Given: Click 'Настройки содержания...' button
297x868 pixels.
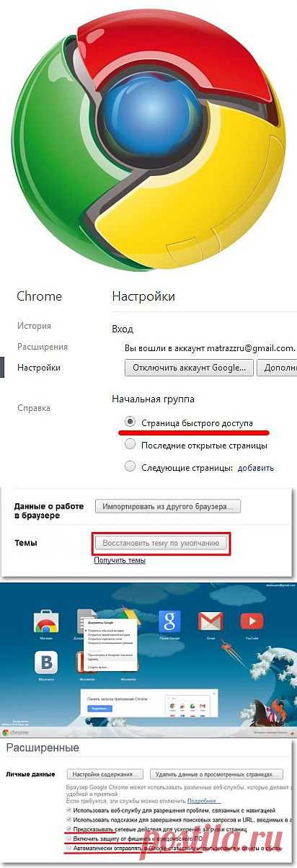Looking at the screenshot, I should (105, 774).
